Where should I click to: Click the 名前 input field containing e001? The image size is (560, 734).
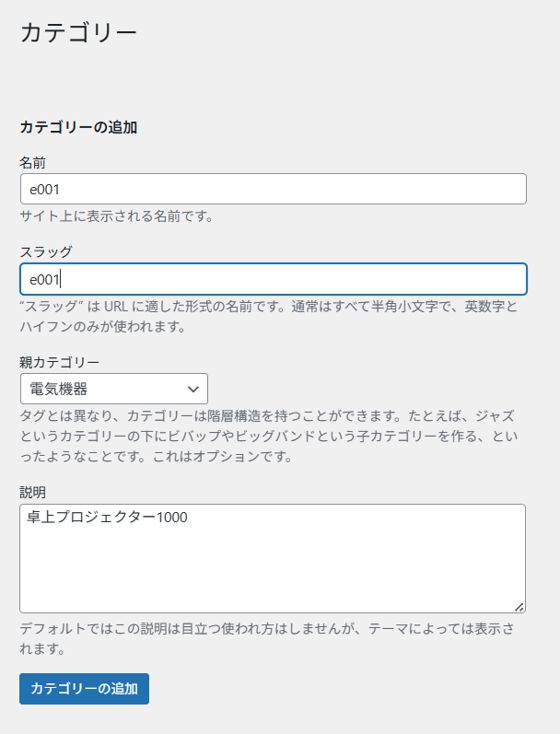click(x=274, y=189)
